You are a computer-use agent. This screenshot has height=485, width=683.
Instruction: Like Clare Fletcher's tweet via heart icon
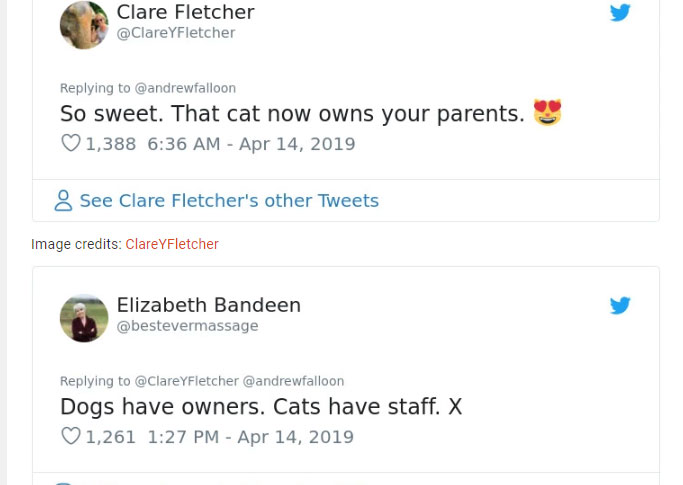click(x=71, y=144)
